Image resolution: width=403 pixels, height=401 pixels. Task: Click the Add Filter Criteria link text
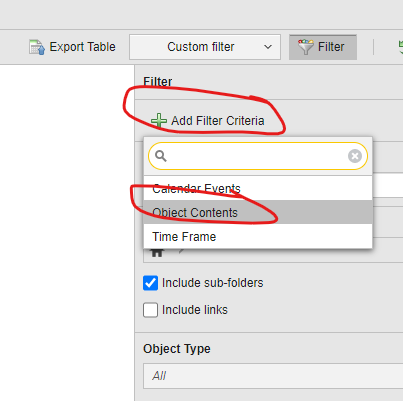(x=218, y=121)
